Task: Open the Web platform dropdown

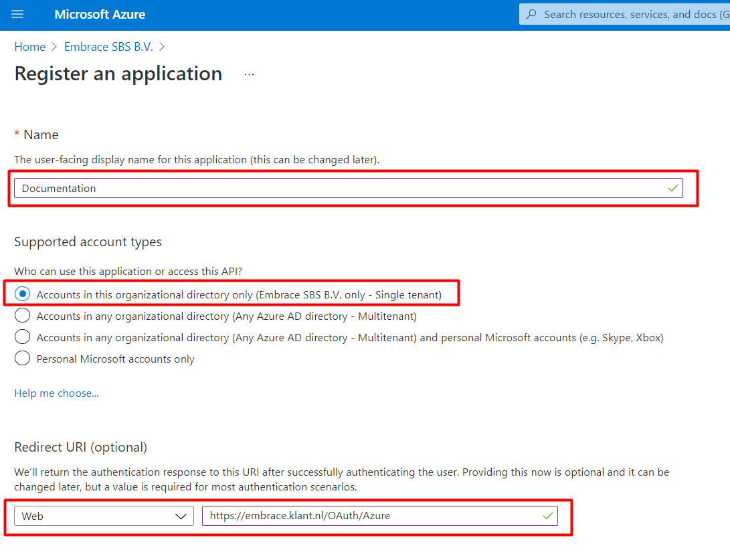Action: [104, 516]
